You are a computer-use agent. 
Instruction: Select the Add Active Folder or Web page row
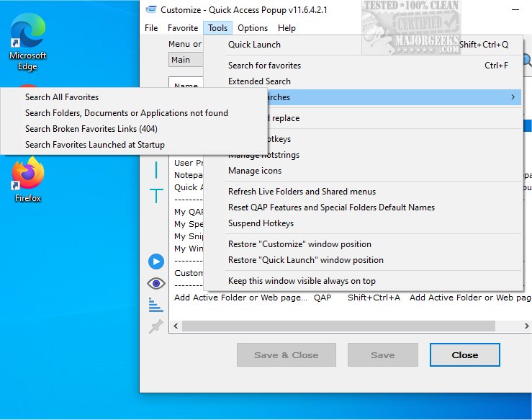pyautogui.click(x=351, y=298)
